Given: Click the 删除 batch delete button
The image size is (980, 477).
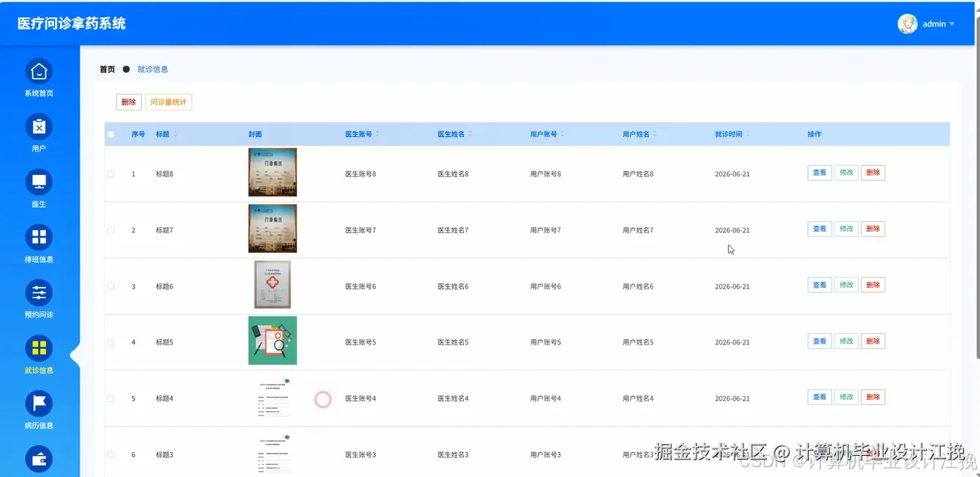Looking at the screenshot, I should point(127,101).
